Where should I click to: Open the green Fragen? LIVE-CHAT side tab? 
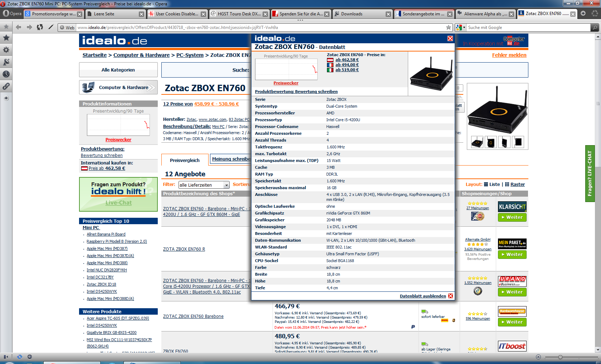tap(590, 173)
